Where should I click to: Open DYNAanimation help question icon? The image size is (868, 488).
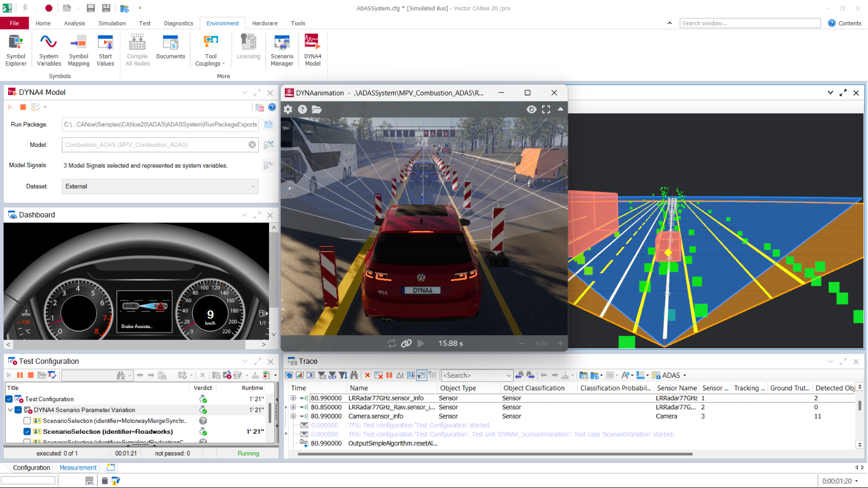point(303,109)
